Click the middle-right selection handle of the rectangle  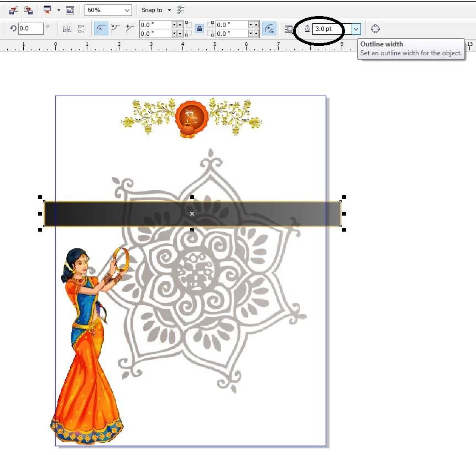pos(344,214)
